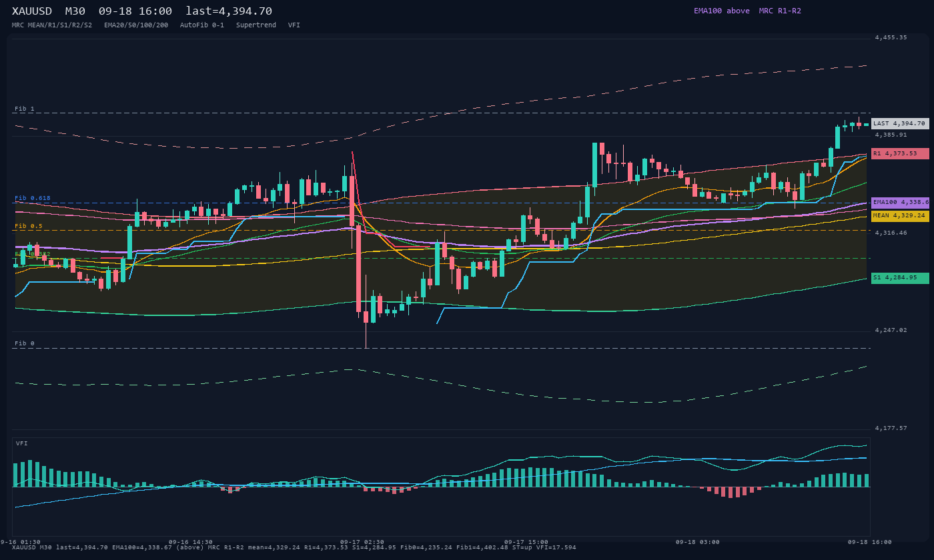Click the MRC MEAN/R1/S1/R2/S2 legend entry
This screenshot has width=934, height=560.
pos(52,25)
